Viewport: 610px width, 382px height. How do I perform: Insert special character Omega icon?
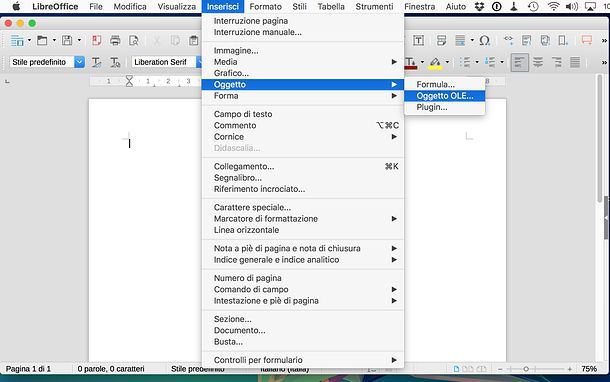click(x=484, y=40)
